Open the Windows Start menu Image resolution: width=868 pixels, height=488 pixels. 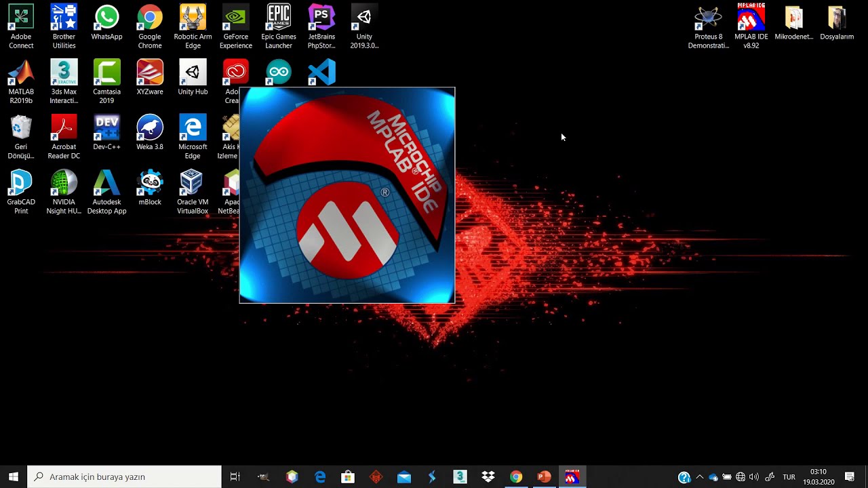coord(14,476)
